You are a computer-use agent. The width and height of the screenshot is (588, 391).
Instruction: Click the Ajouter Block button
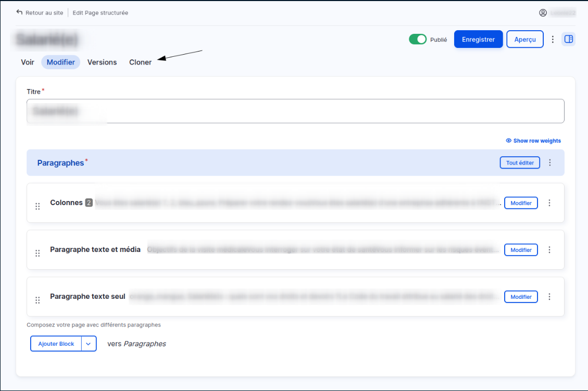(x=56, y=344)
